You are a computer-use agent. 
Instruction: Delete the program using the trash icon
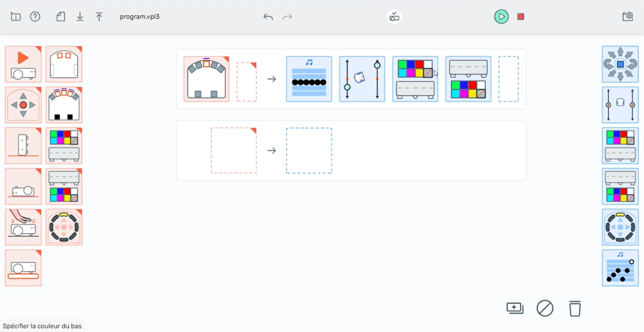point(575,309)
